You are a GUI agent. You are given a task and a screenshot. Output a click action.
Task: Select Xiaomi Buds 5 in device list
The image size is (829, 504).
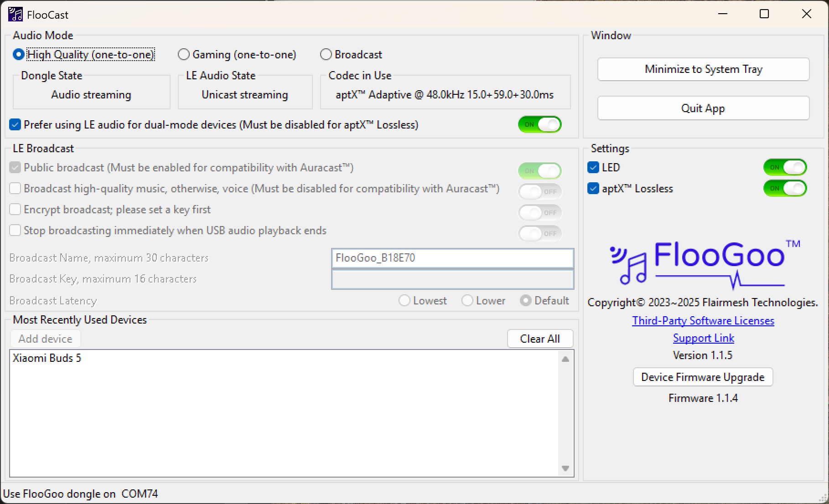(x=47, y=358)
